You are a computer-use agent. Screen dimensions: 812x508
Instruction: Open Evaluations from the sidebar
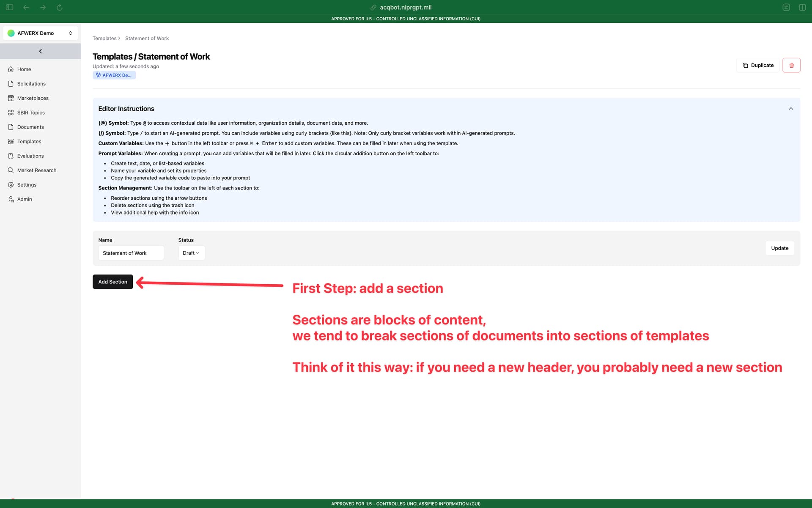(30, 156)
